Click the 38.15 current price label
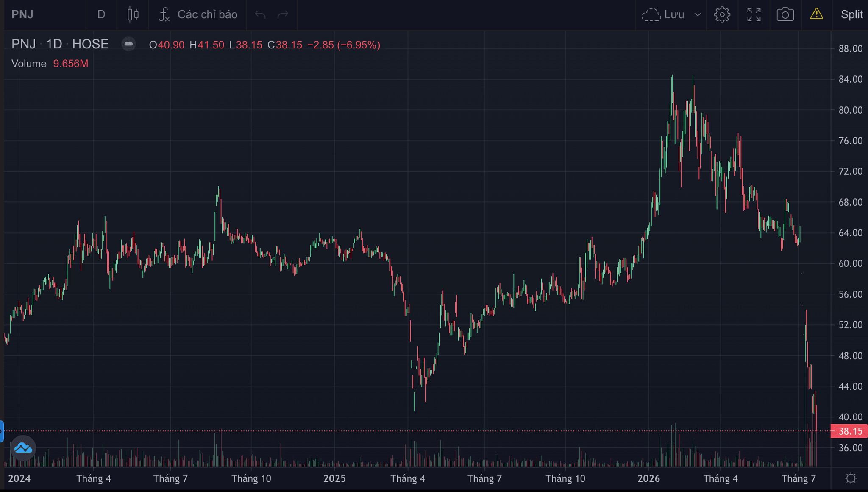Screen dimensions: 868x492 [849, 431]
